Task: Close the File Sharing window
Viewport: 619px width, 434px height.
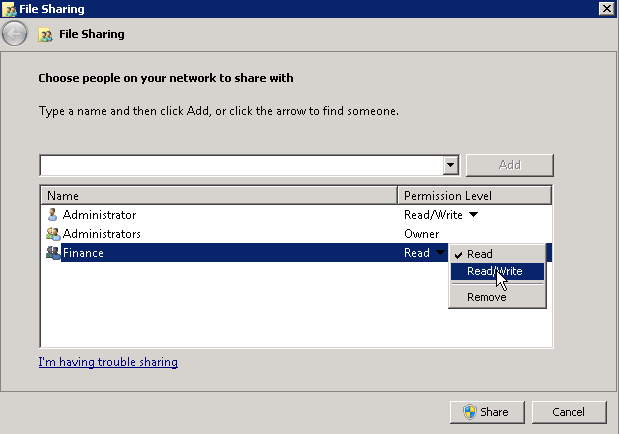Action: click(x=607, y=9)
